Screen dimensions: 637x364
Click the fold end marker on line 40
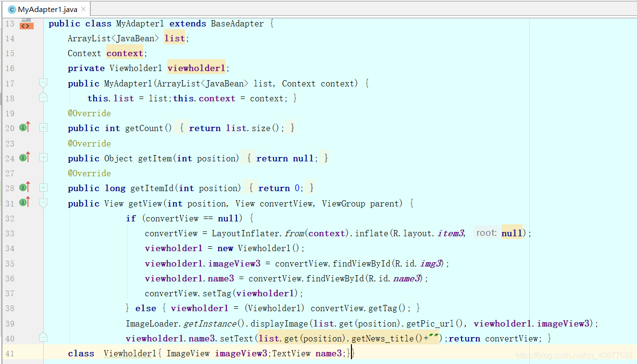tap(43, 337)
